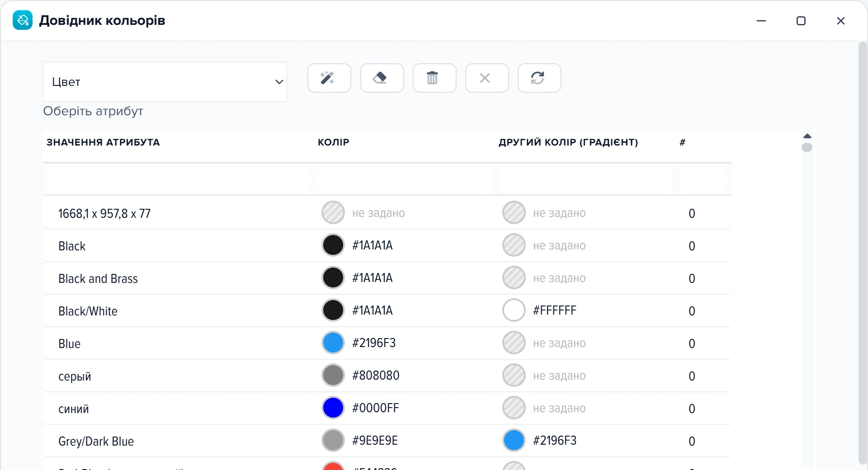Click the #808080 hex value text
This screenshot has height=470, width=868.
[x=376, y=376]
